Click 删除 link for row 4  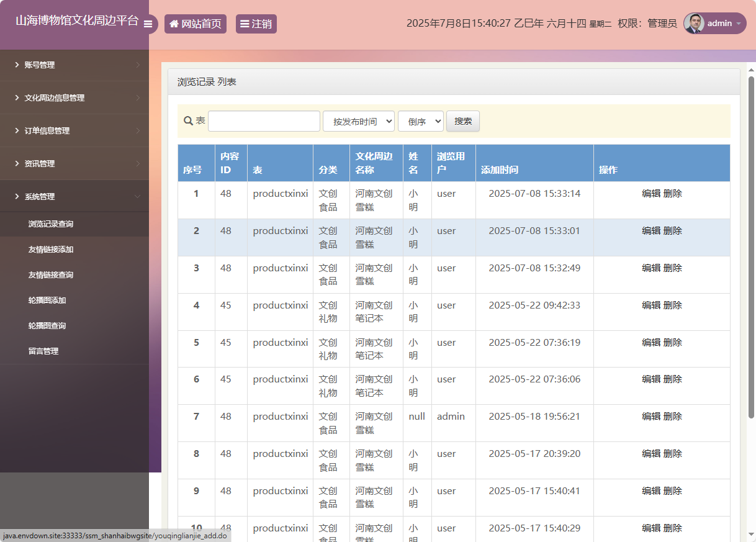point(673,305)
